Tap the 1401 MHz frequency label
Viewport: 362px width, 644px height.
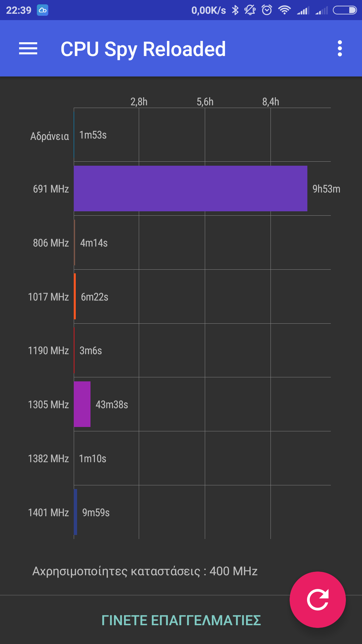49,513
